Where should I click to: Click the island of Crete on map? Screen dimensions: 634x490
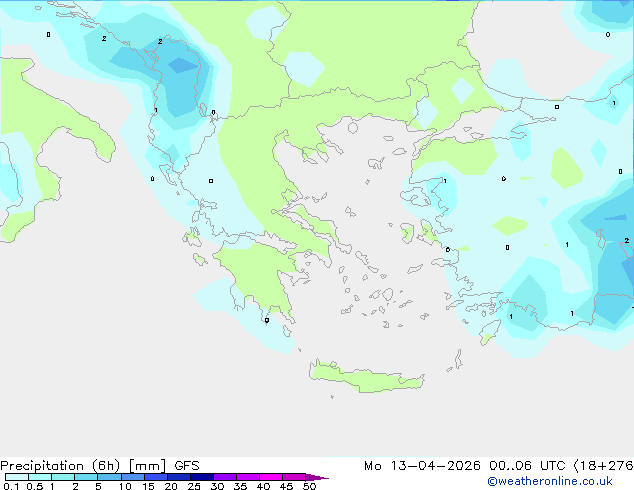pyautogui.click(x=367, y=377)
